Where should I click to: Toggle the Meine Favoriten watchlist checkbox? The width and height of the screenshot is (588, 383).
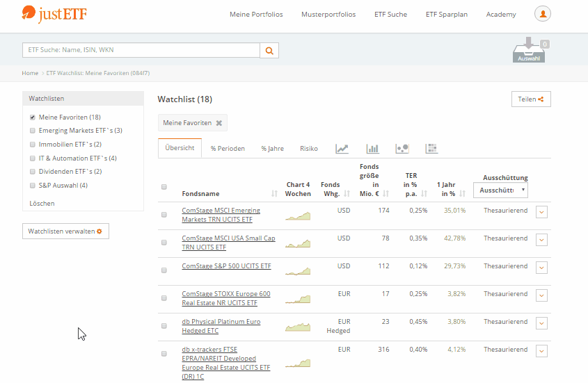tap(32, 117)
